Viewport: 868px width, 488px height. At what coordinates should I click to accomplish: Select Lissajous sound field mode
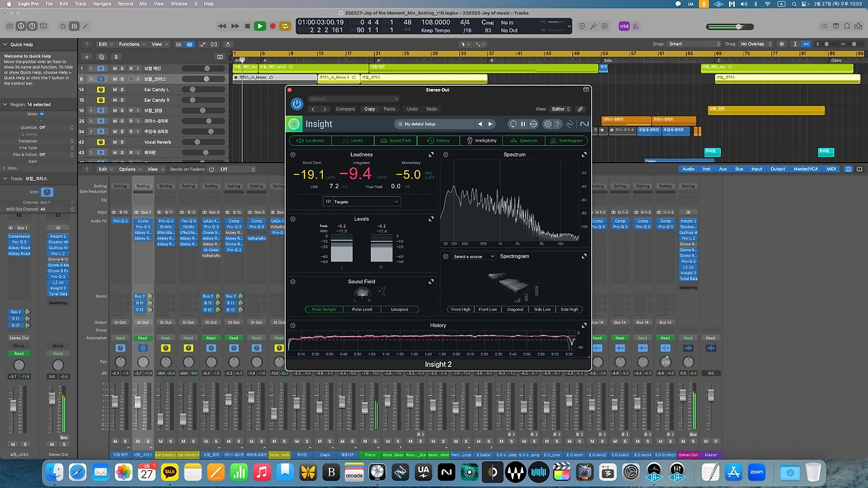pos(399,309)
